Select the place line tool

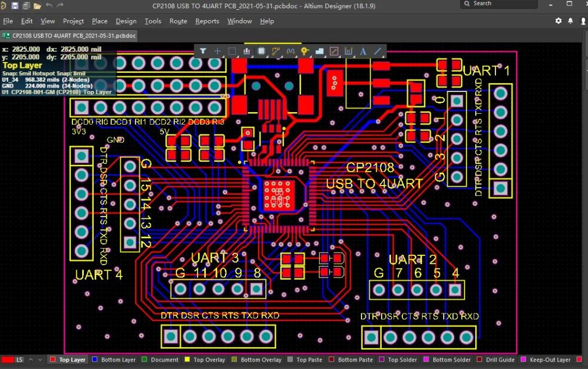click(378, 51)
